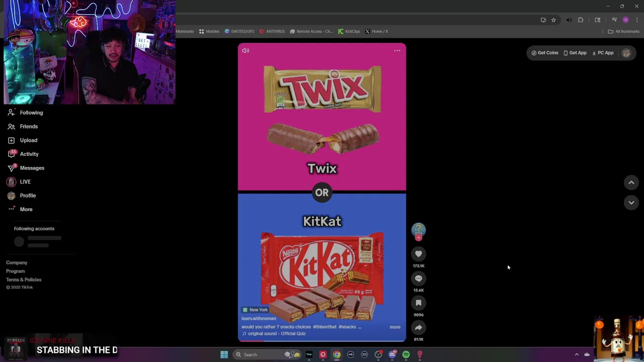Click the install app icon in the address bar

pos(543,20)
